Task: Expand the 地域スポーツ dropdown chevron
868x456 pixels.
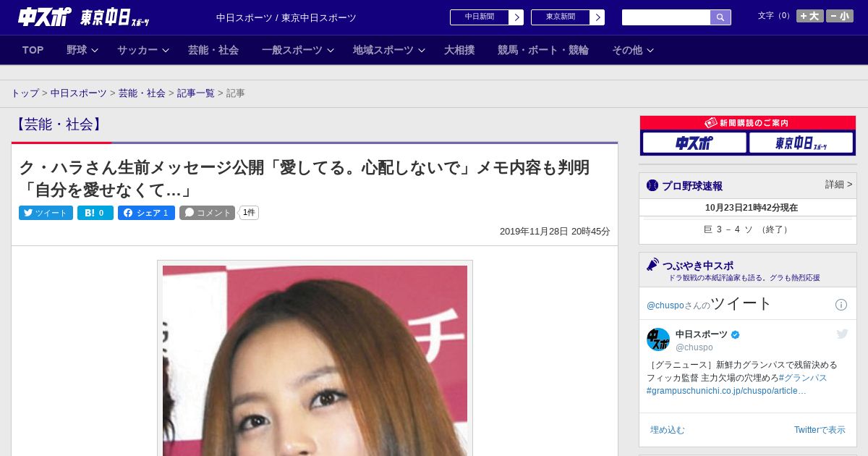Action: [x=422, y=51]
